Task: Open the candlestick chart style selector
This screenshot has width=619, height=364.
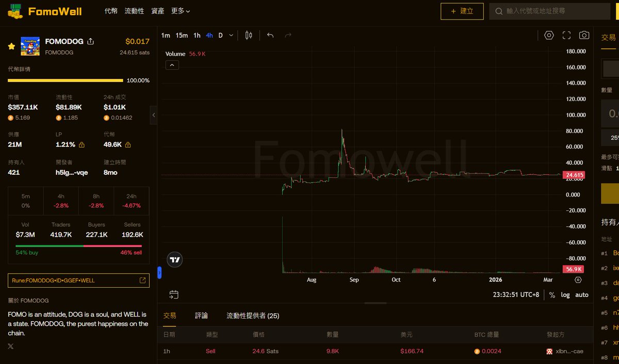Action: (249, 35)
